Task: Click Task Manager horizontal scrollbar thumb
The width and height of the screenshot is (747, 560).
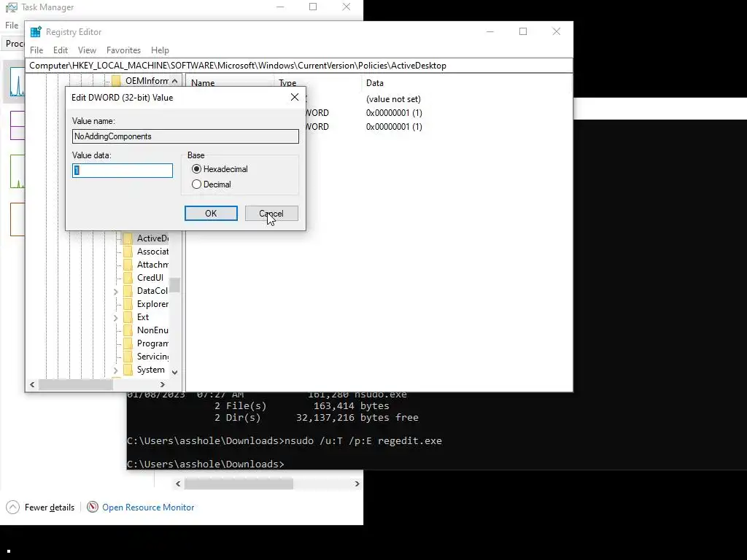Action: 239,484
